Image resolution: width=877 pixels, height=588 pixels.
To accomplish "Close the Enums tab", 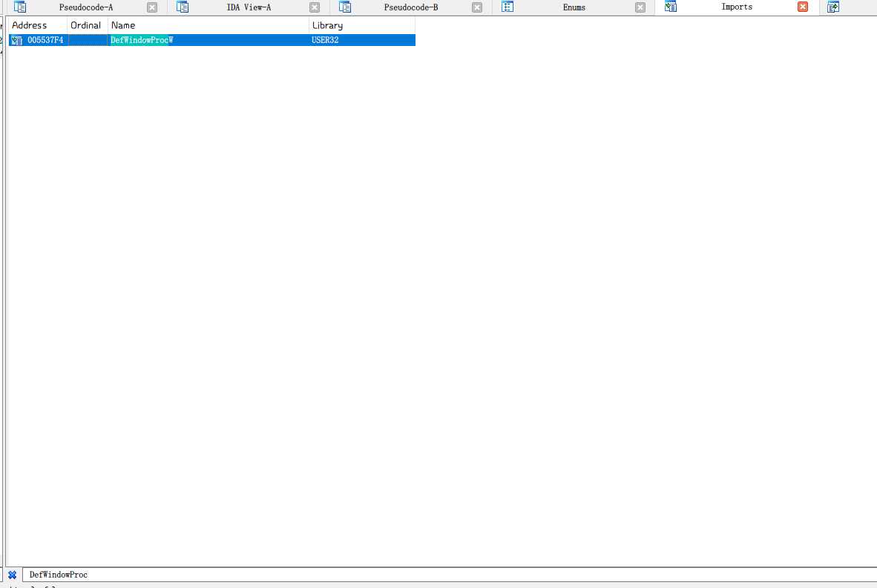I will click(x=640, y=7).
